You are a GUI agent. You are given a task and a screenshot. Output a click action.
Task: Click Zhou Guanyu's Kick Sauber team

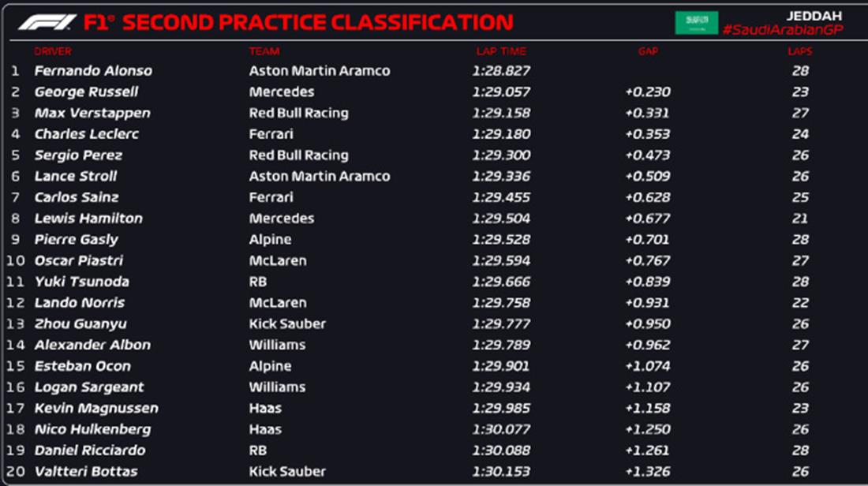(x=287, y=323)
